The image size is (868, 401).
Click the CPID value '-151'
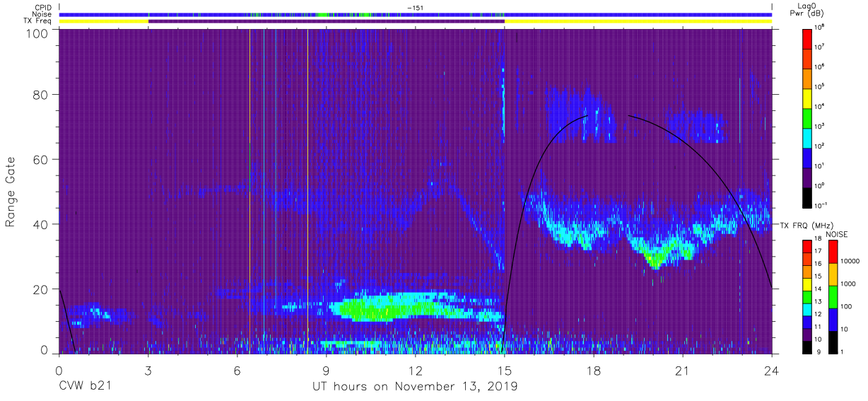coord(415,8)
